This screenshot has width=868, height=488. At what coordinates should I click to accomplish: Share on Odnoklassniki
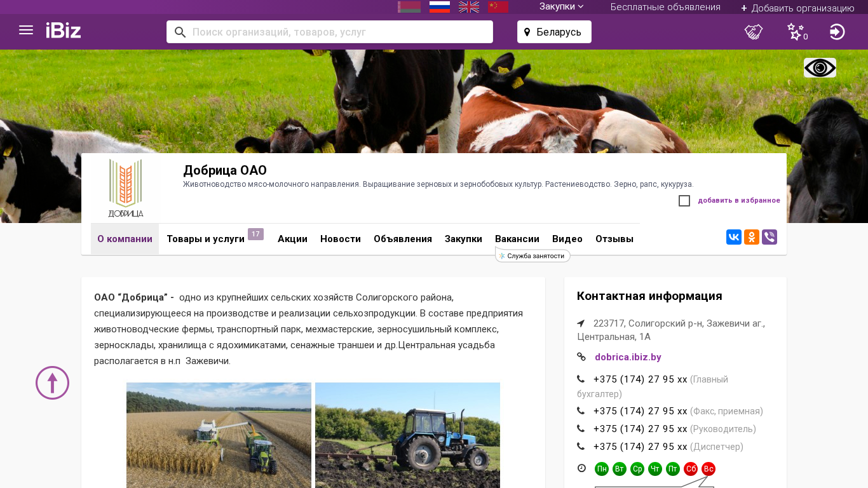(752, 237)
